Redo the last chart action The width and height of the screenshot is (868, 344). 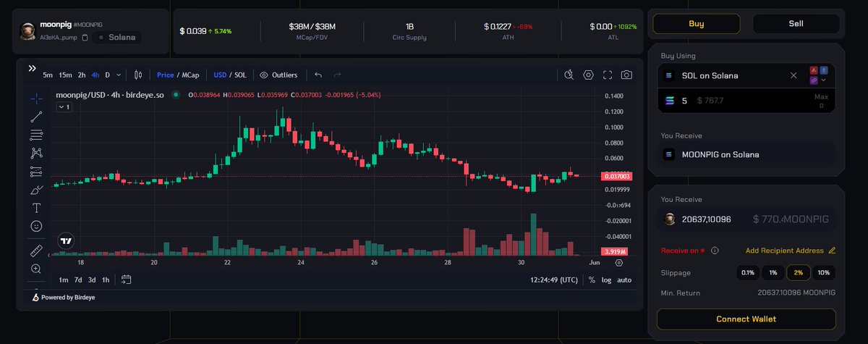337,75
